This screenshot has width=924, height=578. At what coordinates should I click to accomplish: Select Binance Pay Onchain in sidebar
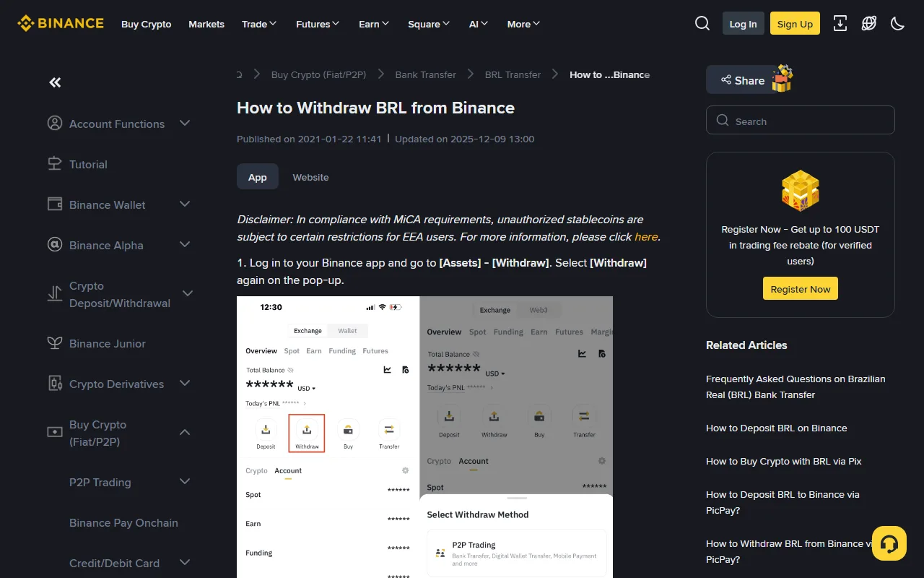click(123, 522)
